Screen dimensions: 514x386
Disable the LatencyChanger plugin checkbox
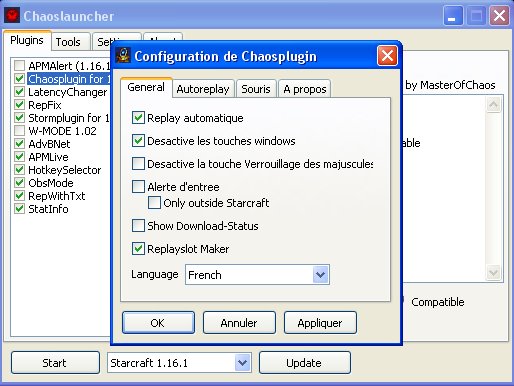pyautogui.click(x=19, y=92)
